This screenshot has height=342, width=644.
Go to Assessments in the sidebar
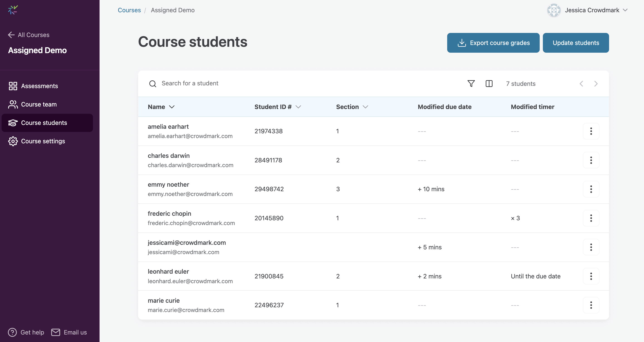pyautogui.click(x=39, y=86)
